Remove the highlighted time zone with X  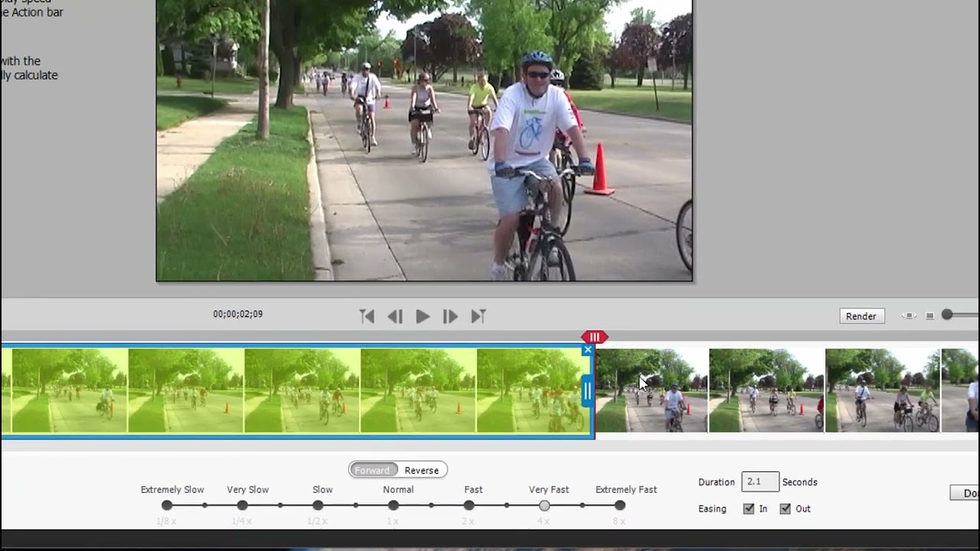tap(587, 350)
